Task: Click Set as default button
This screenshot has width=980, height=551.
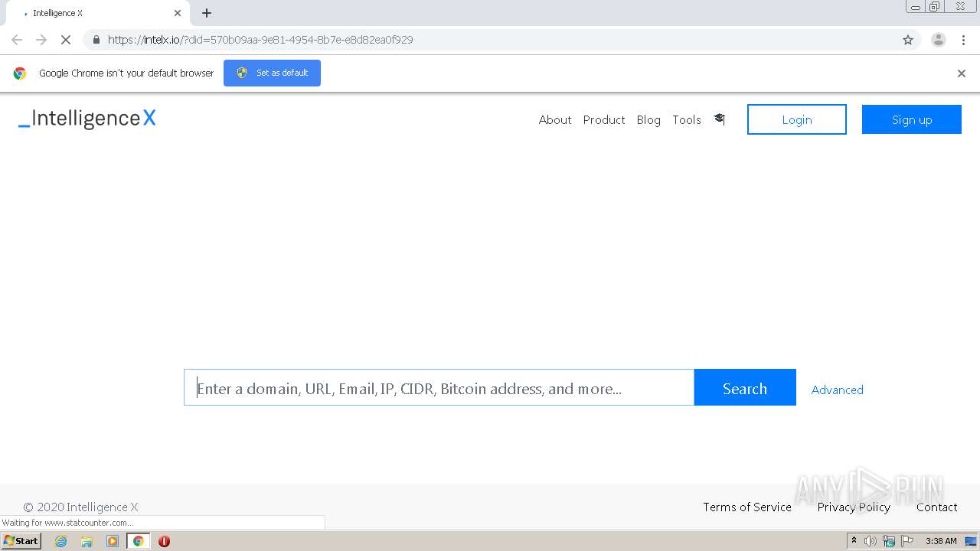Action: pyautogui.click(x=272, y=73)
